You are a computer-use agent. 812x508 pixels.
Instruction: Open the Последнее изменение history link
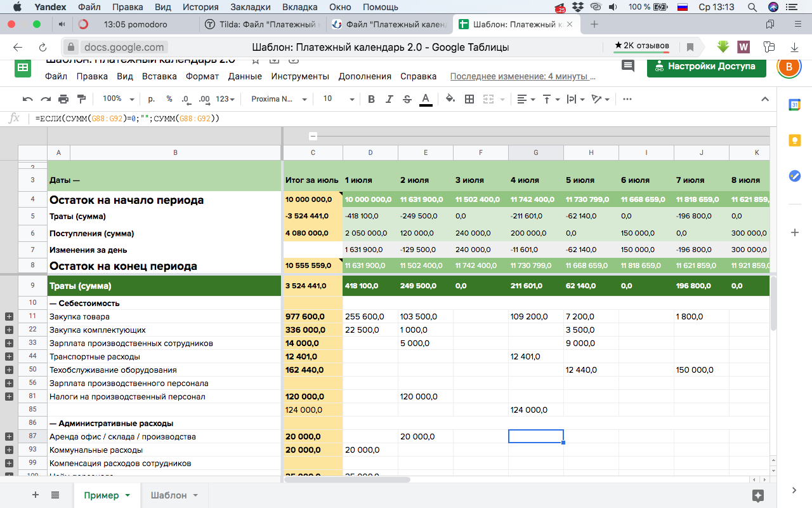pos(523,76)
